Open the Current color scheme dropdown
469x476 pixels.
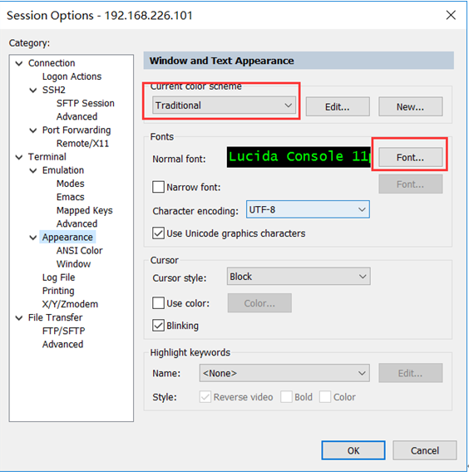point(224,106)
